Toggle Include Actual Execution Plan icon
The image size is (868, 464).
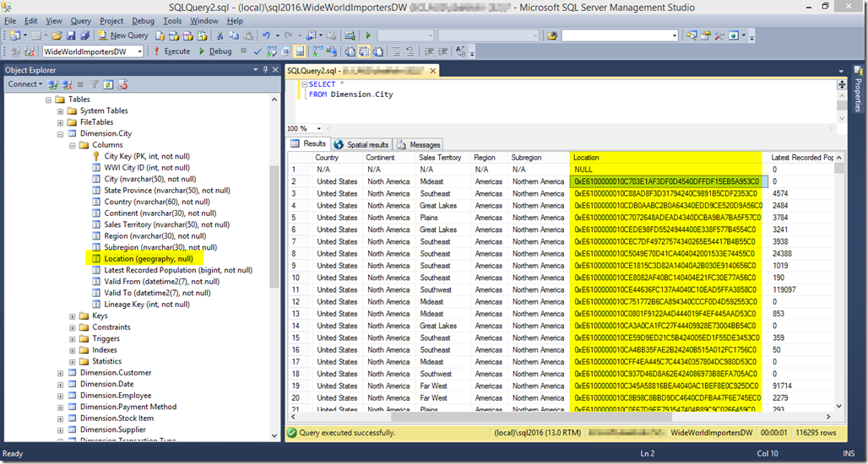coord(317,51)
